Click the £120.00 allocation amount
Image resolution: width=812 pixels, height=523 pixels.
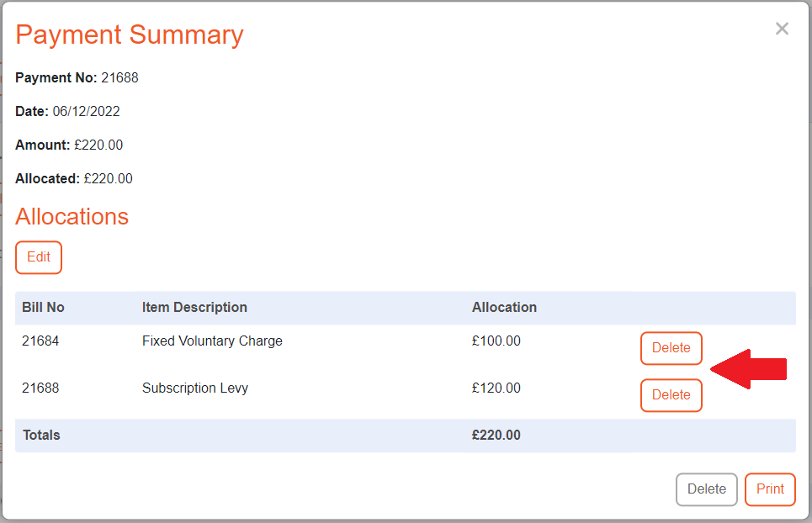(x=496, y=388)
